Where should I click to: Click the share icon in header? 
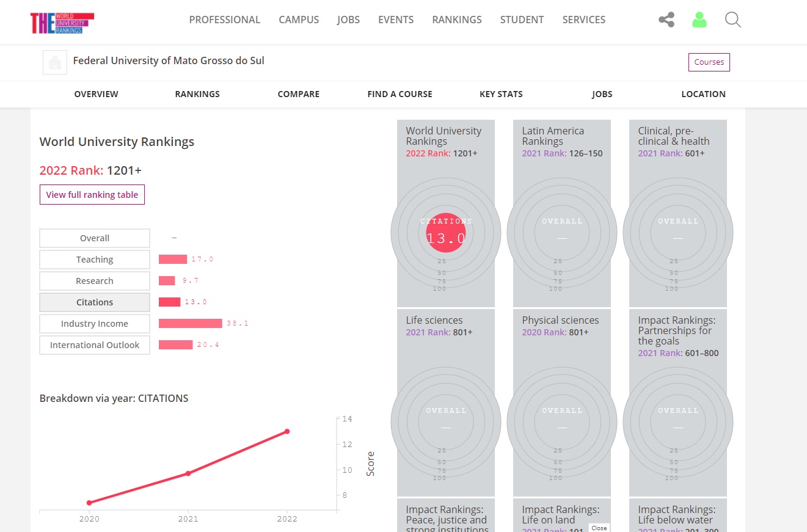[666, 20]
